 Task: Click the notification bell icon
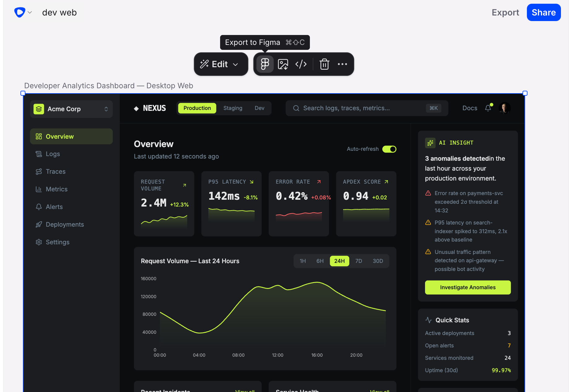[488, 108]
